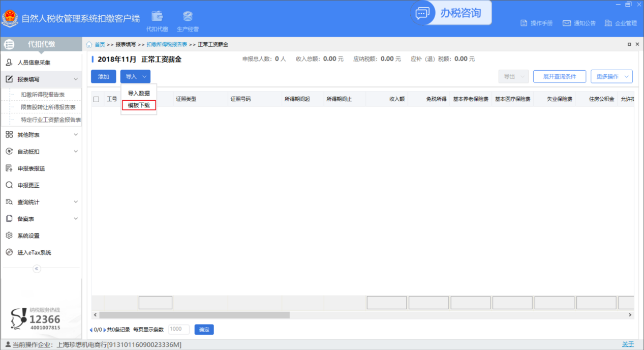Viewport: 644px width, 350px height.
Task: Click 展开查询条件 button
Action: [x=559, y=76]
